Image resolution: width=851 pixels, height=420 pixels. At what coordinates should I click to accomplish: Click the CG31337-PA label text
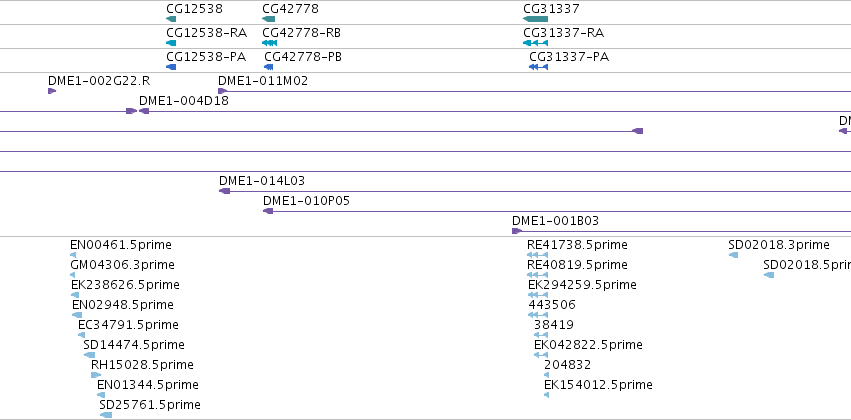569,56
